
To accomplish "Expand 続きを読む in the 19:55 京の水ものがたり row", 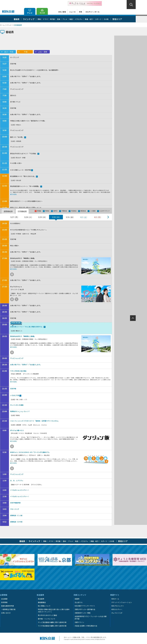I will (13, 347).
